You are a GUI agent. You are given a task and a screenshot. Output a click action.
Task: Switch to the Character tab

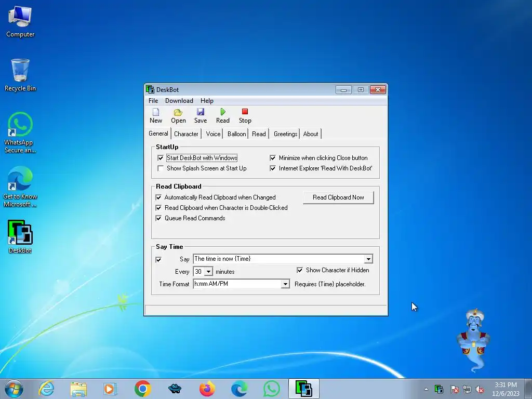[x=186, y=134]
